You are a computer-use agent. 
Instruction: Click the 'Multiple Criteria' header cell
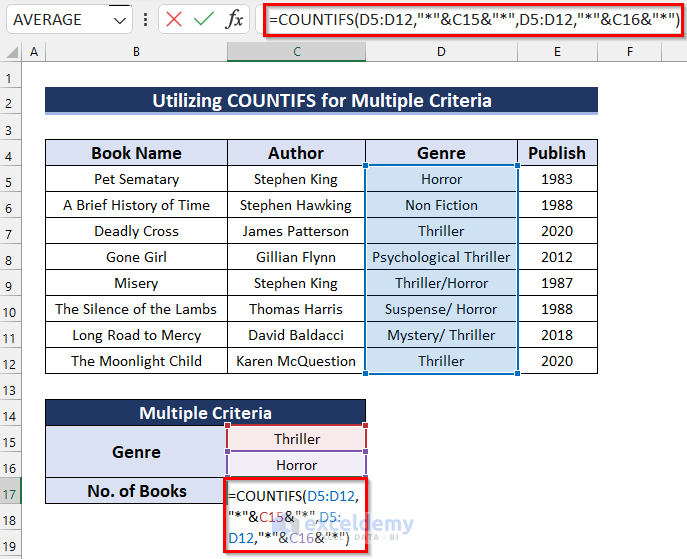click(x=205, y=413)
